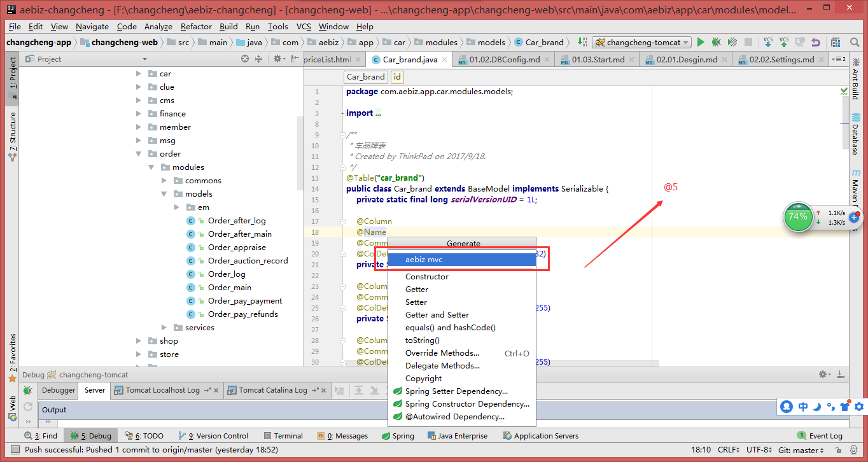Click the VCS commit changes icon
The width and height of the screenshot is (868, 462).
click(784, 43)
